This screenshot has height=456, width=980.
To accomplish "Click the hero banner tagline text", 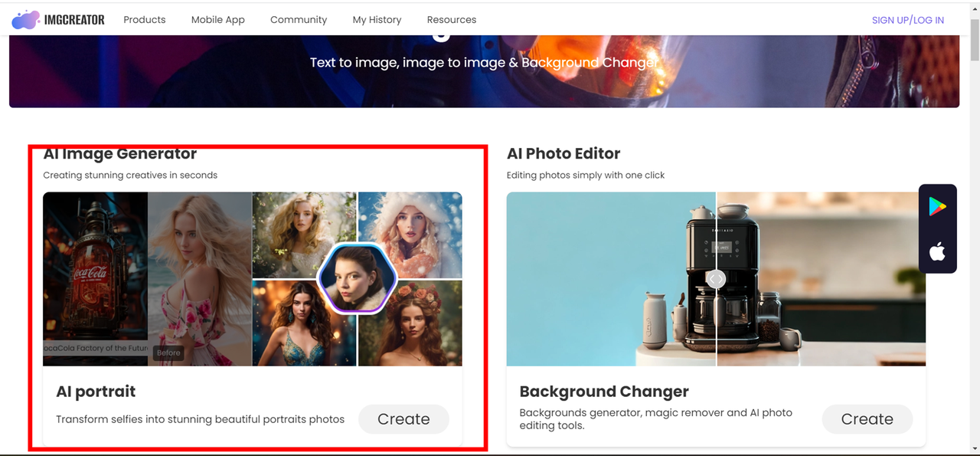I will (484, 63).
